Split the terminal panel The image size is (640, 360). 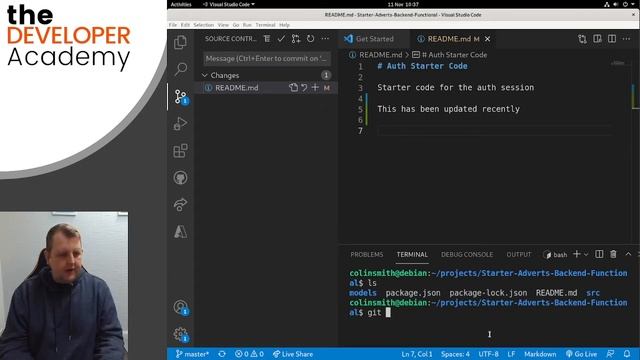click(599, 254)
